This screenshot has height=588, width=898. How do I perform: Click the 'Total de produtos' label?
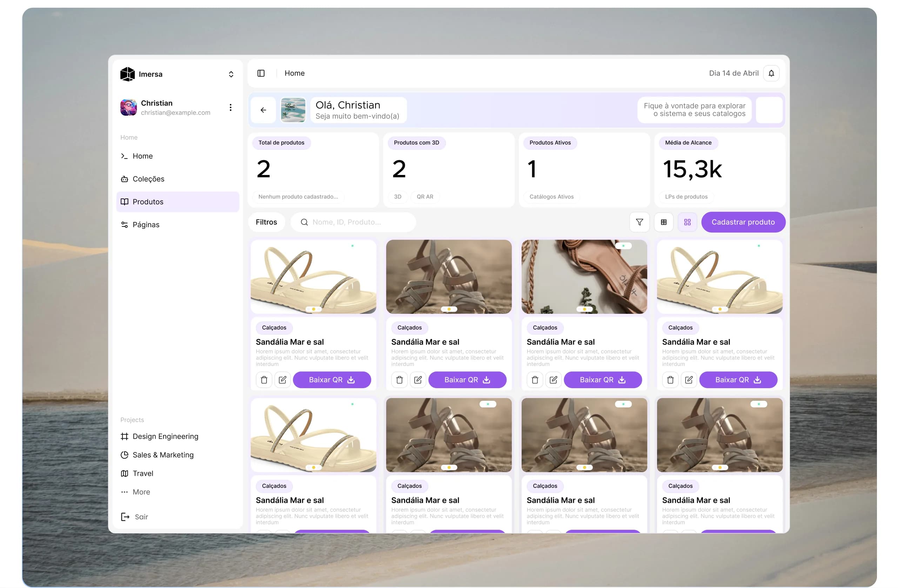[281, 143]
